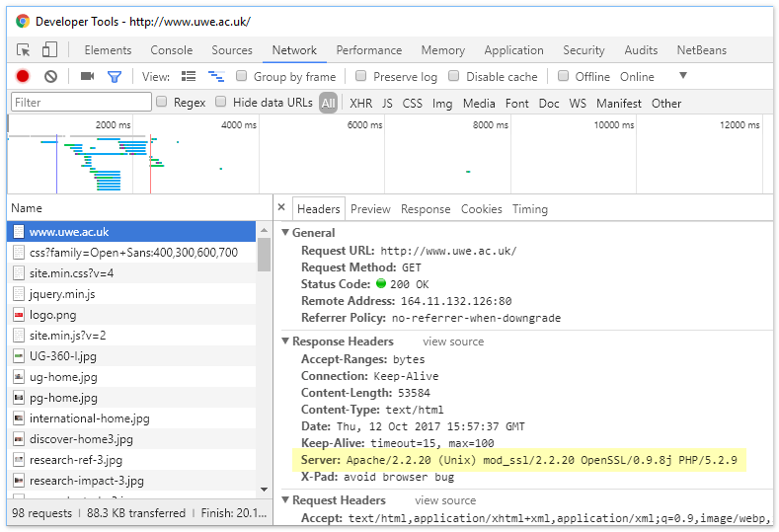The width and height of the screenshot is (779, 532).
Task: Open the Response tab of request
Action: coord(426,209)
